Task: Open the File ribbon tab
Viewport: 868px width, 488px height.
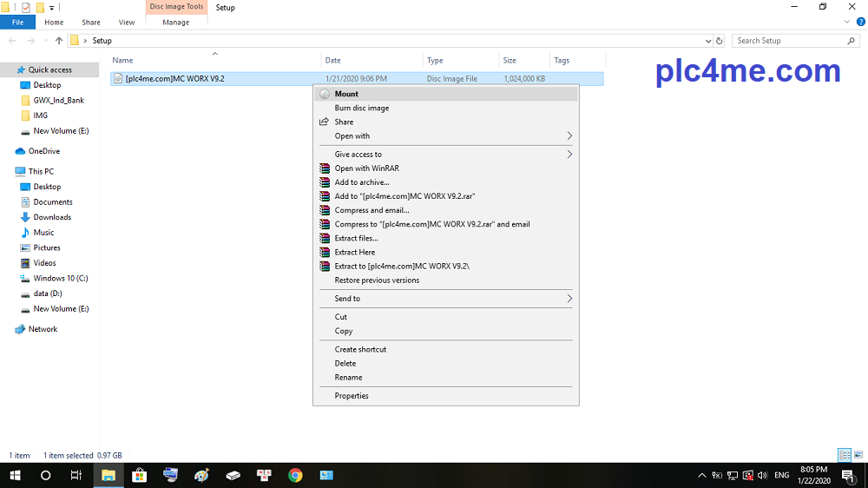Action: point(17,23)
